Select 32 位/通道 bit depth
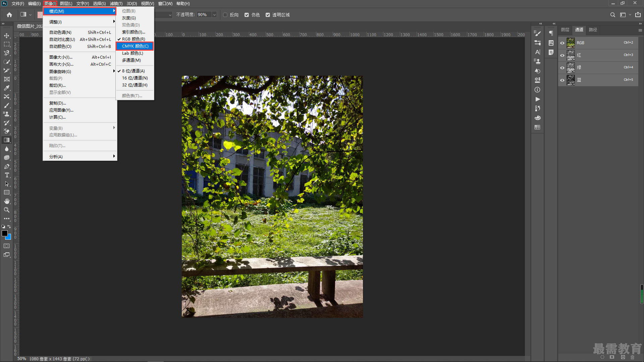The width and height of the screenshot is (644, 362). pos(135,85)
